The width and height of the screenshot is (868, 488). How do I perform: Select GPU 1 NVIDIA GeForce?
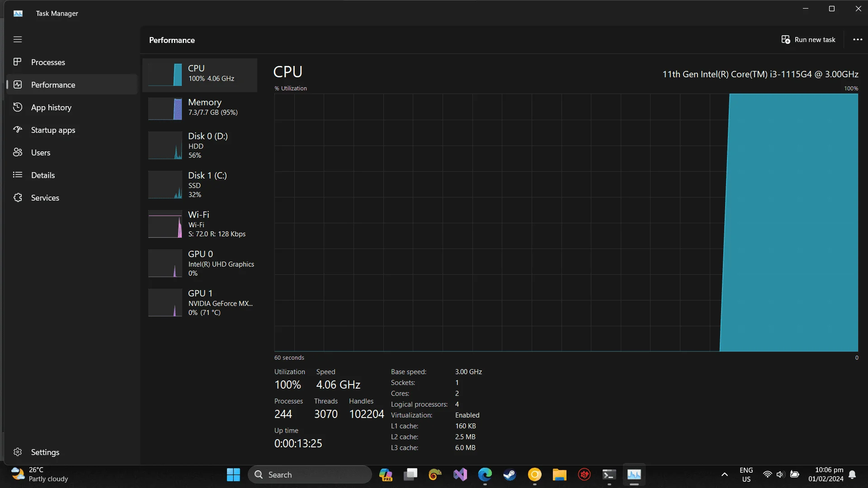[200, 303]
